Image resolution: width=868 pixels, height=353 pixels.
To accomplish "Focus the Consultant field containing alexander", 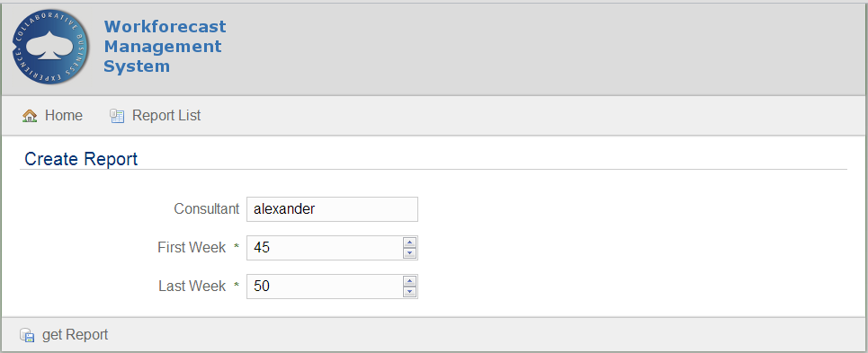I will click(x=332, y=209).
